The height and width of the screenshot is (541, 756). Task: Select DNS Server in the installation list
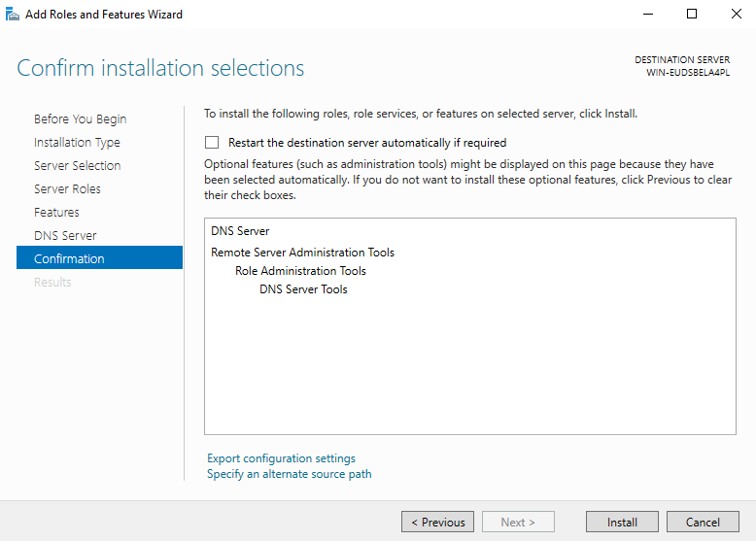tap(240, 231)
